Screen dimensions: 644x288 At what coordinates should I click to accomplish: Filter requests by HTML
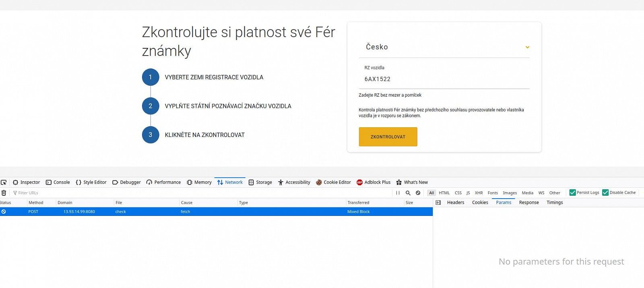point(444,193)
